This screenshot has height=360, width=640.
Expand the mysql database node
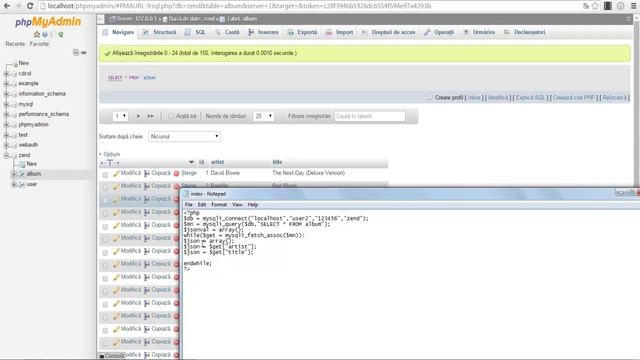[6, 104]
